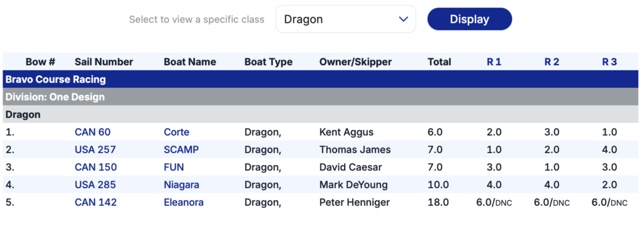This screenshot has height=231, width=644.
Task: Open the R 2 race results link
Action: click(552, 62)
